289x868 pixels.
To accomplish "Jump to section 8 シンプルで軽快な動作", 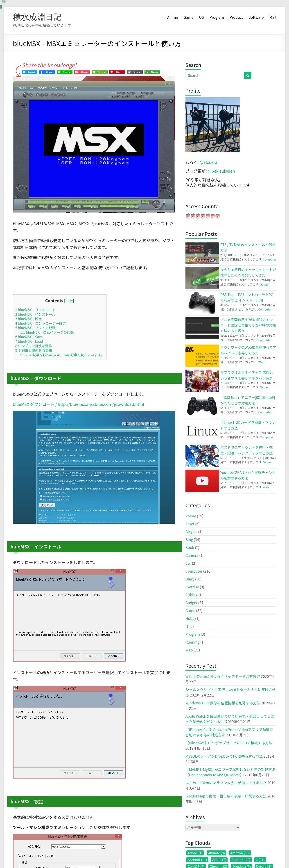I will (33, 346).
